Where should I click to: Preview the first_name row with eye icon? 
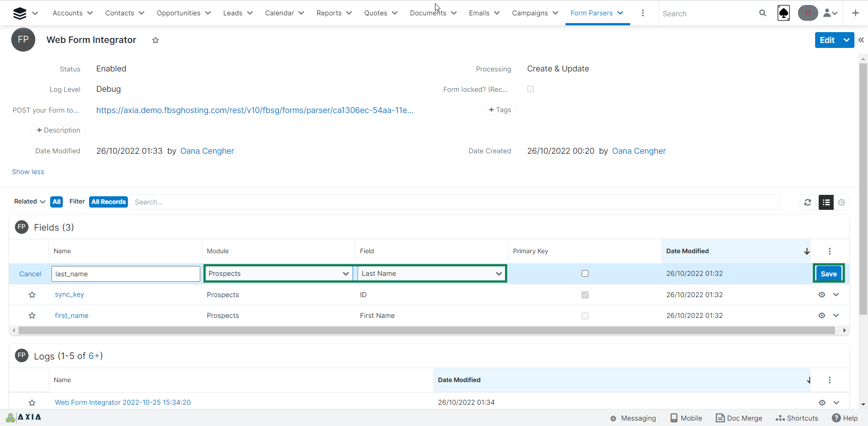(x=821, y=316)
